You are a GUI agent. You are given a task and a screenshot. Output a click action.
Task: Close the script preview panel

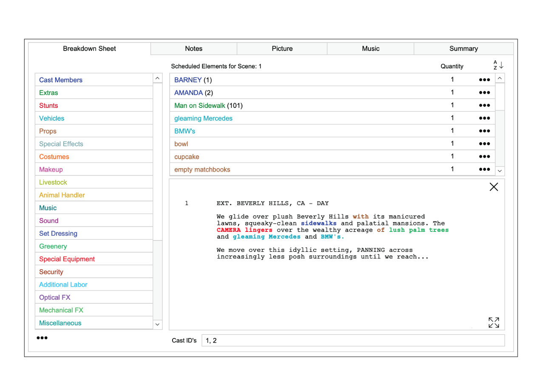[493, 186]
